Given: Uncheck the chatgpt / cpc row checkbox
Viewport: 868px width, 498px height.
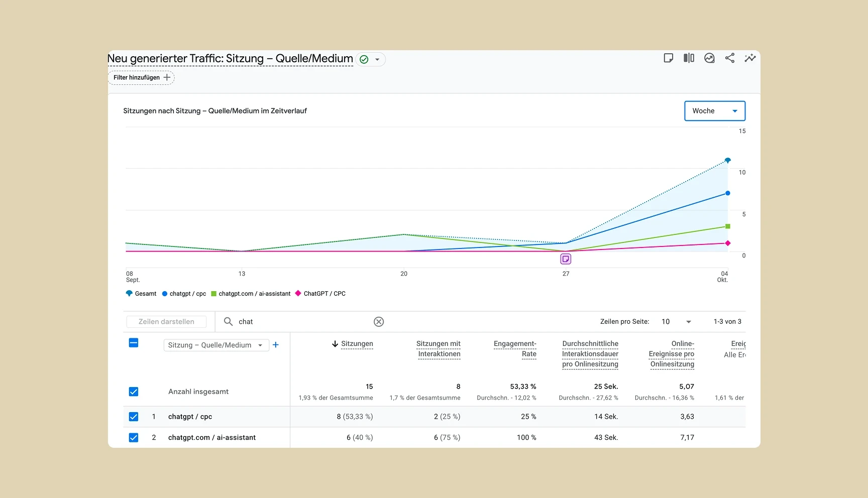Looking at the screenshot, I should [x=134, y=417].
